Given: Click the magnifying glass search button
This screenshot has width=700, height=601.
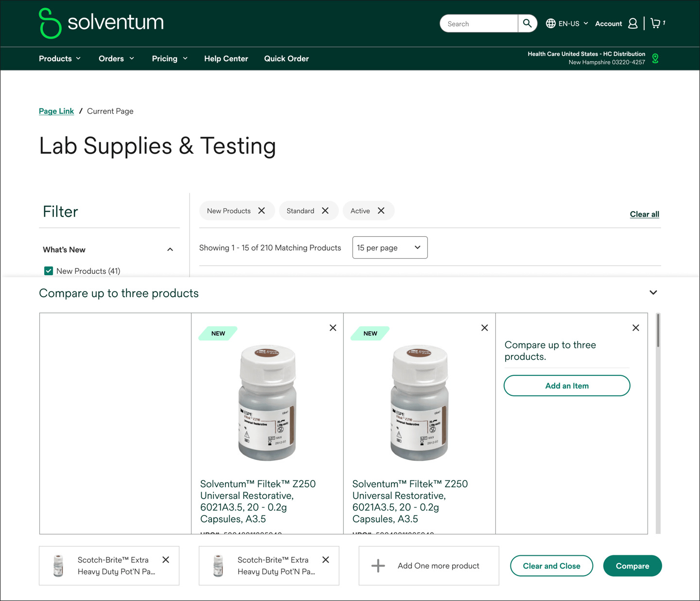Looking at the screenshot, I should click(x=527, y=23).
